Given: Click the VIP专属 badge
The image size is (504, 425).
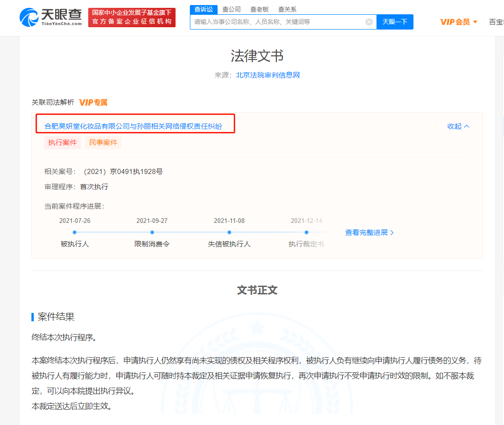Looking at the screenshot, I should tap(93, 102).
